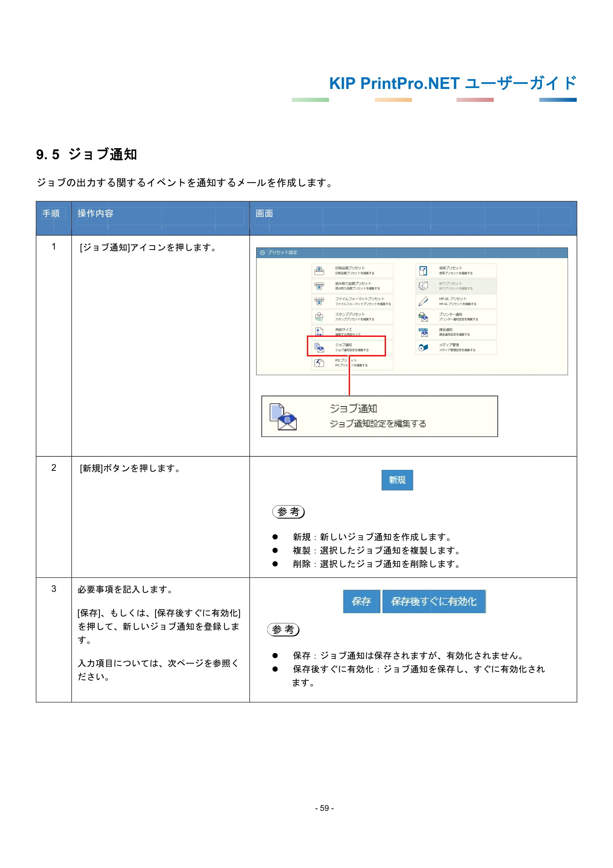The width and height of the screenshot is (613, 868).
Task: Click the 参考 badge below the 保存 buttons
Action: (x=283, y=629)
